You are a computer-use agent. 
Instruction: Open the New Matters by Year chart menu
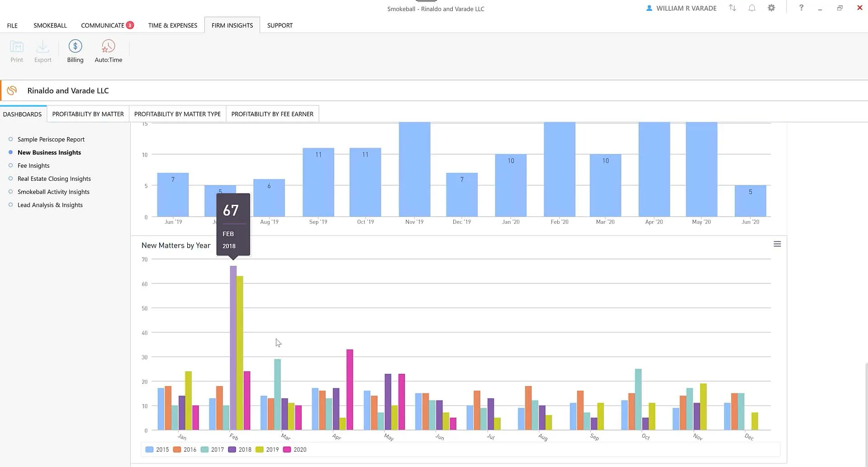point(777,244)
